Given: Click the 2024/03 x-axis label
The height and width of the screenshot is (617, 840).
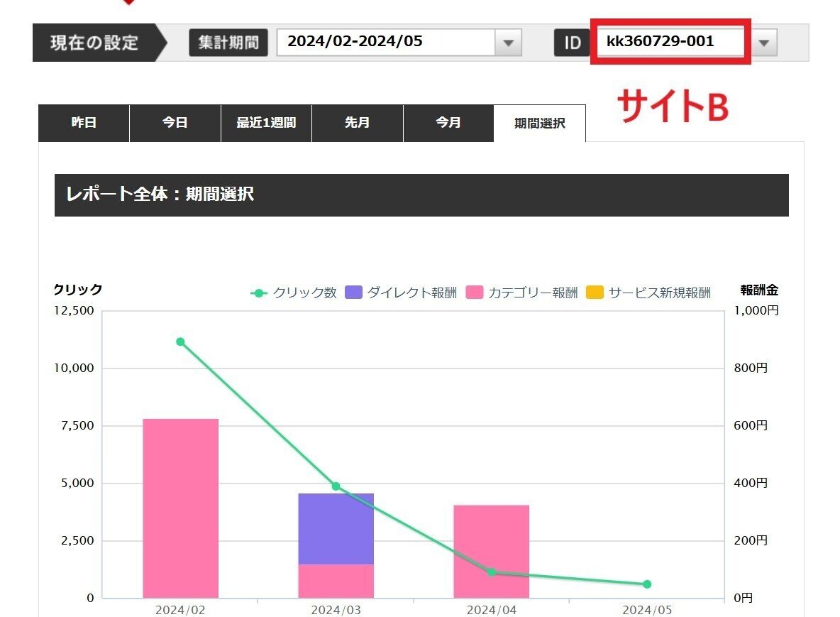Looking at the screenshot, I should pos(336,609).
